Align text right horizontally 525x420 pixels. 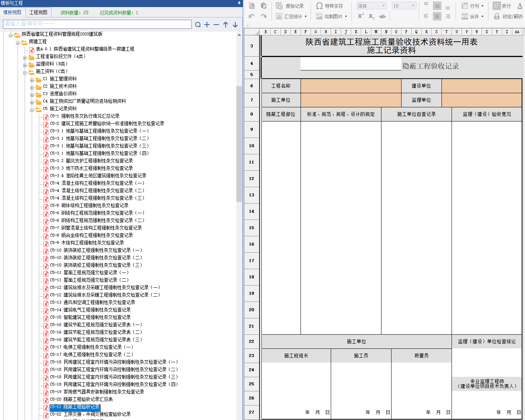point(448,16)
